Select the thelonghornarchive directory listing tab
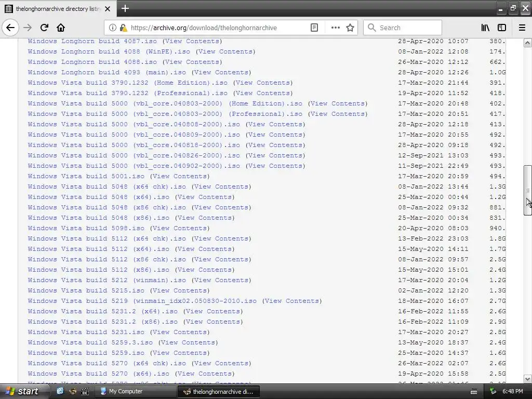The height and width of the screenshot is (399, 532). (x=58, y=9)
